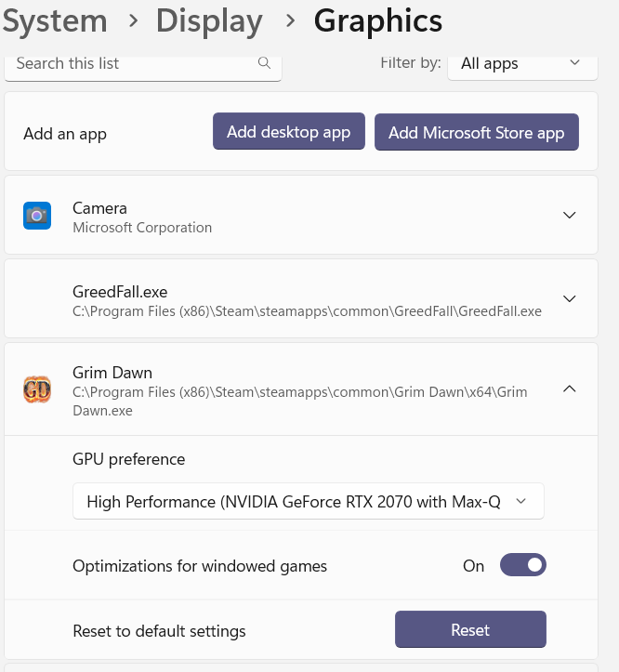Viewport: 619px width, 672px height.
Task: Collapse the Grim Dawn settings chevron
Action: (x=570, y=389)
